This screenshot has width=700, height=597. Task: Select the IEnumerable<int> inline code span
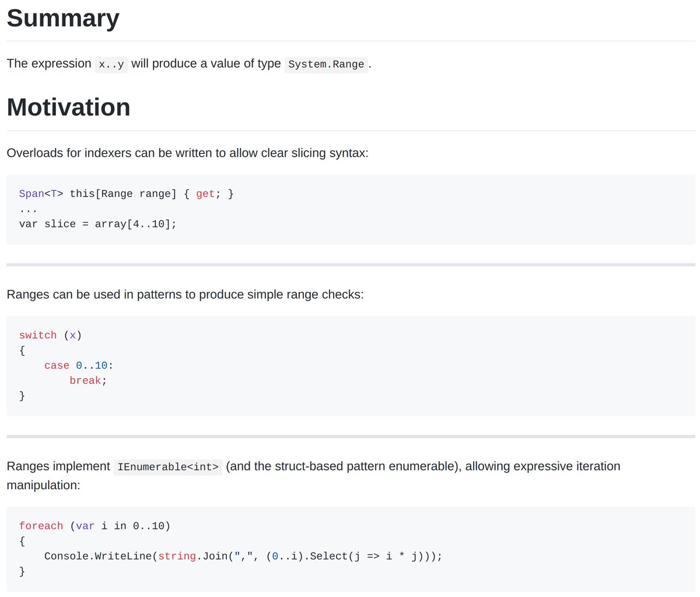coord(168,466)
